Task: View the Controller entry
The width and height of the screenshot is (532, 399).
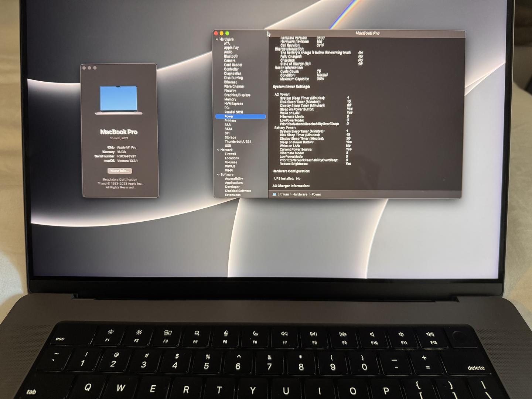Action: pyautogui.click(x=231, y=69)
